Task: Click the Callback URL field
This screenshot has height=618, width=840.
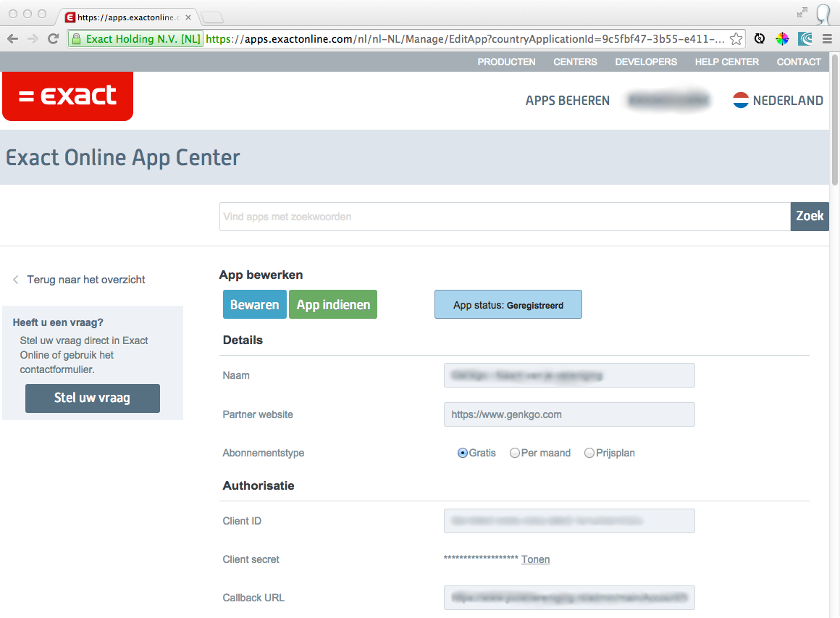Action: coord(569,598)
